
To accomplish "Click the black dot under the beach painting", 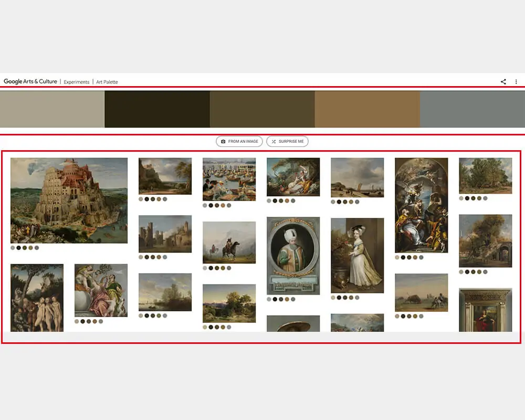I will pos(339,202).
